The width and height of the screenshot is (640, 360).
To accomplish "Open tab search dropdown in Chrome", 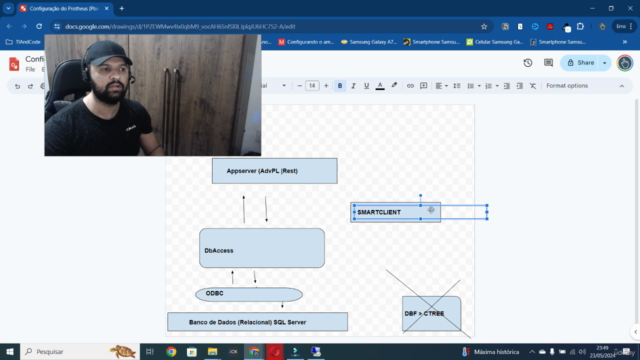I will click(x=8, y=9).
